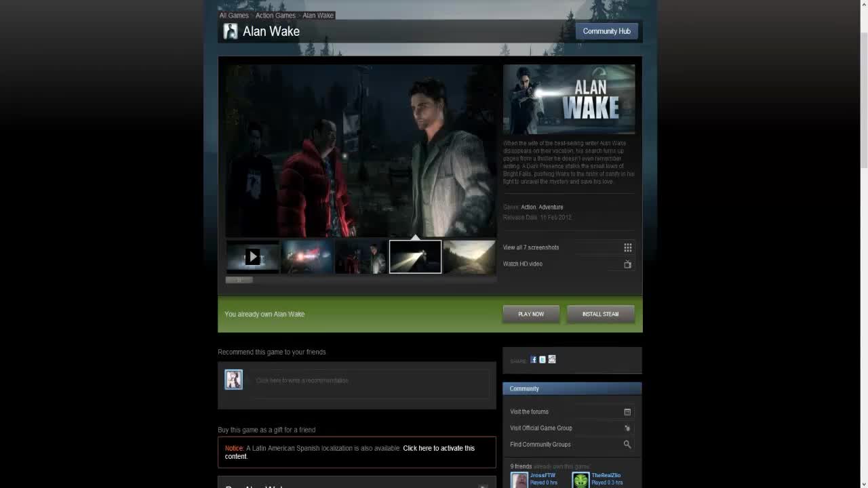Screen dimensions: 868x488
Task: Go to All Games breadcrumb
Action: (234, 16)
